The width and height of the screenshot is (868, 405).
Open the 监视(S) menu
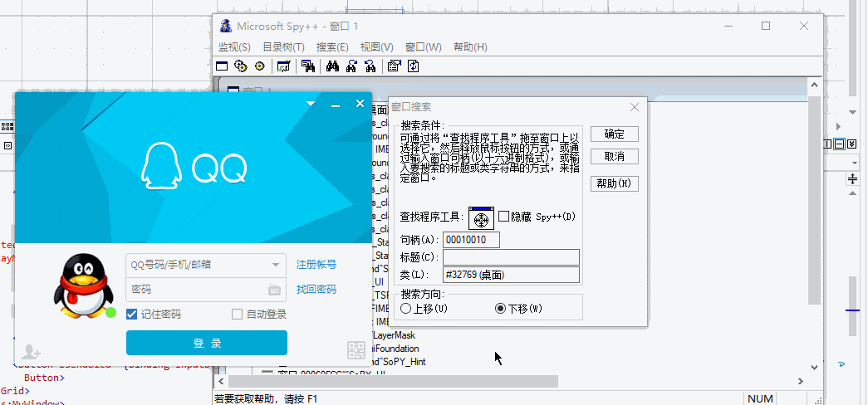click(234, 47)
